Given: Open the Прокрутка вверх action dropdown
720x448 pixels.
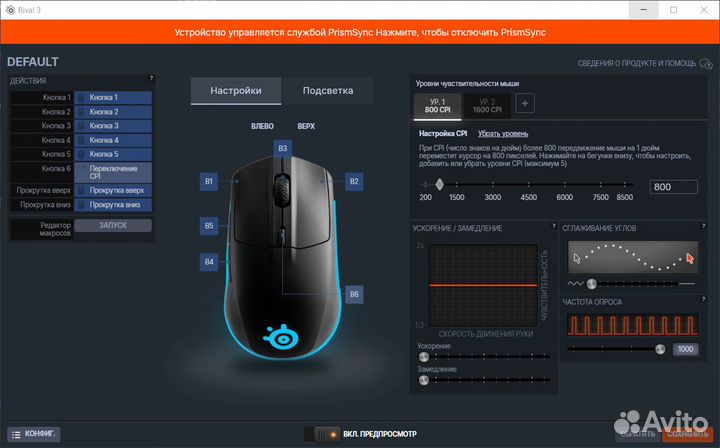Looking at the screenshot, I should click(x=113, y=190).
